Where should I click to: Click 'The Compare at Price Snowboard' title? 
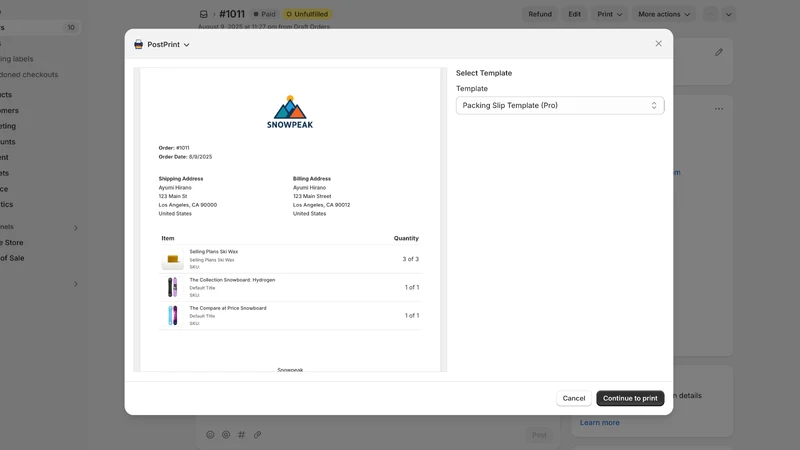(x=228, y=308)
